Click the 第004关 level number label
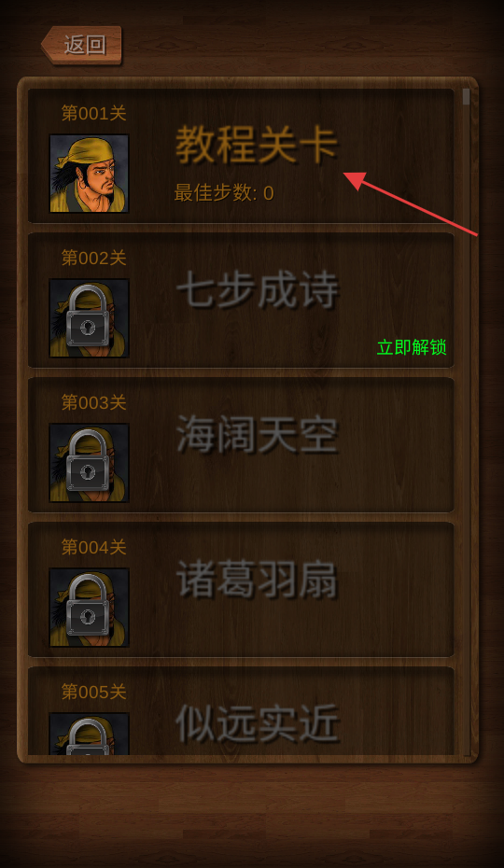This screenshot has width=504, height=868. click(x=93, y=547)
